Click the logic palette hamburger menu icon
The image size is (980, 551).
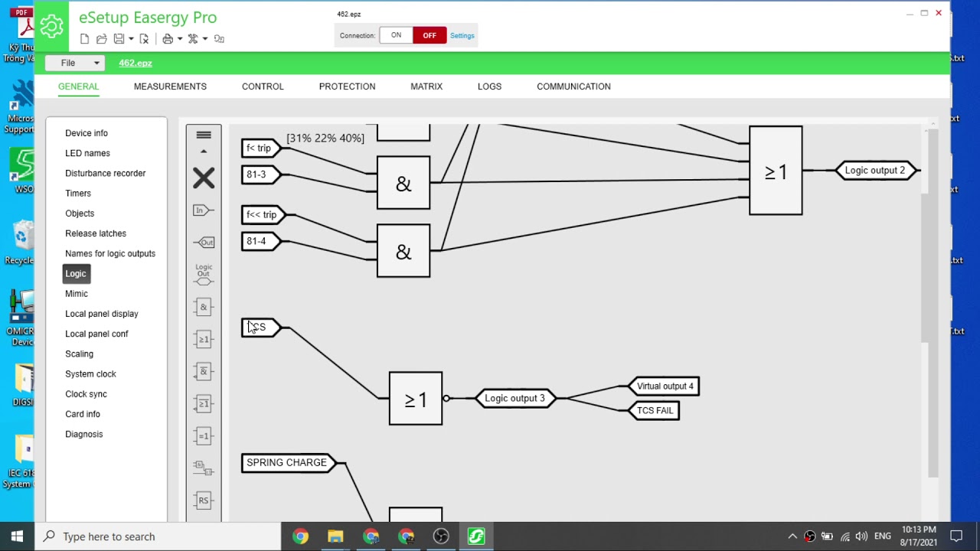coord(204,135)
